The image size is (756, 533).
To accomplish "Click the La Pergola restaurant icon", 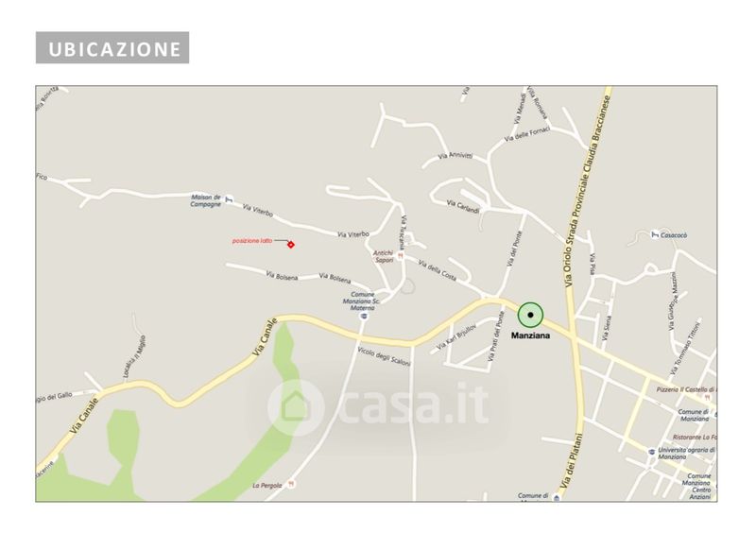I will pyautogui.click(x=291, y=484).
